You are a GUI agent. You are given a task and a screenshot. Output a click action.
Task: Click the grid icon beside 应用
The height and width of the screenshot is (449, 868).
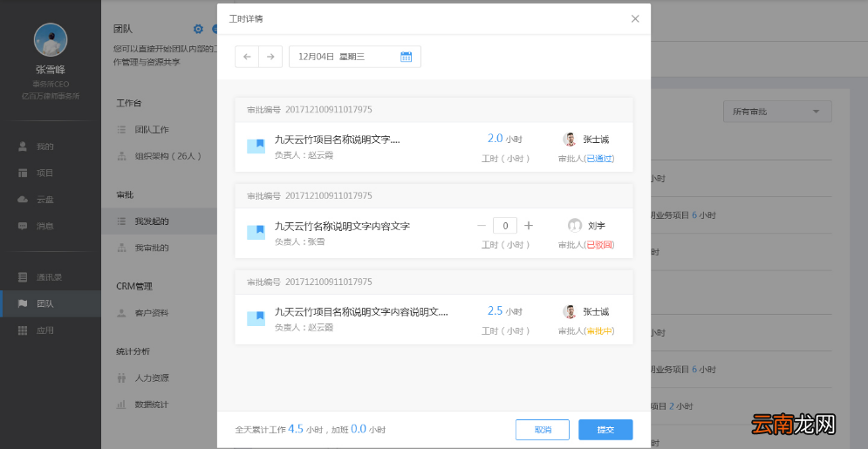(23, 330)
